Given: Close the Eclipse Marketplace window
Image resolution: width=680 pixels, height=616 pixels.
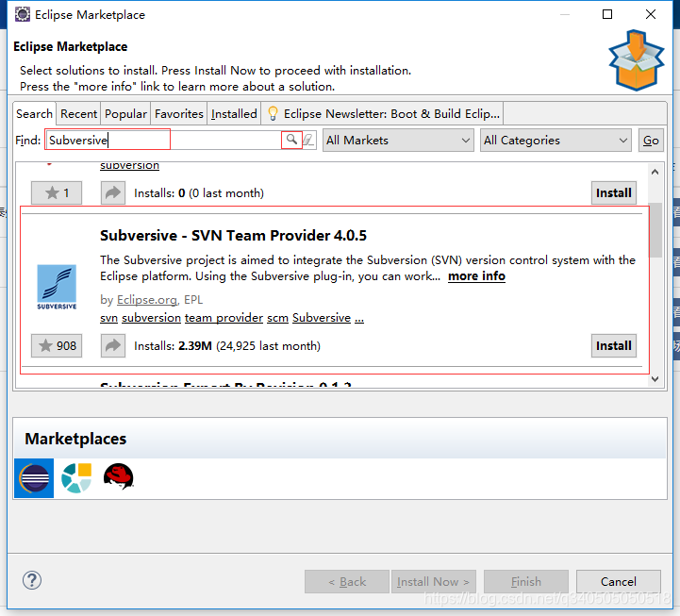Looking at the screenshot, I should coord(651,14).
